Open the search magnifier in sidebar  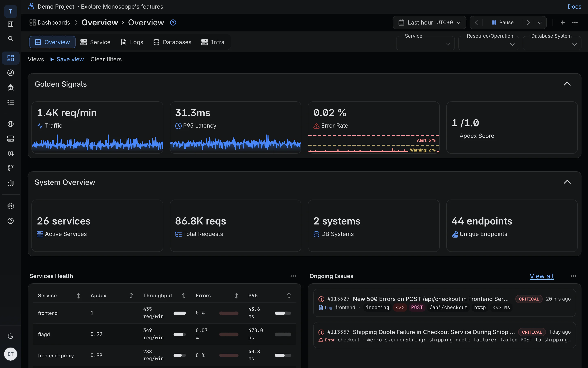click(x=10, y=38)
